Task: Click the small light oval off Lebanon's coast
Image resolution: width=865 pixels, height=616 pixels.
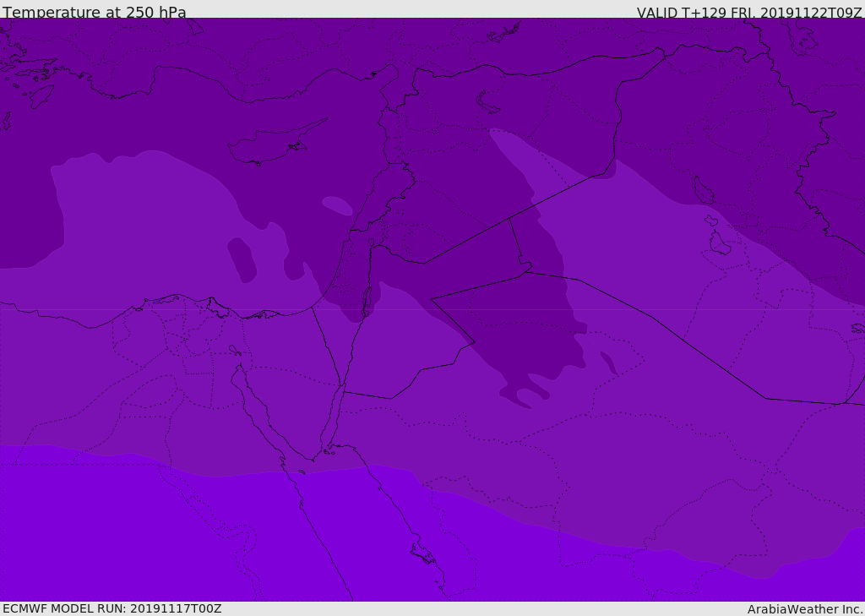Action: (337, 205)
